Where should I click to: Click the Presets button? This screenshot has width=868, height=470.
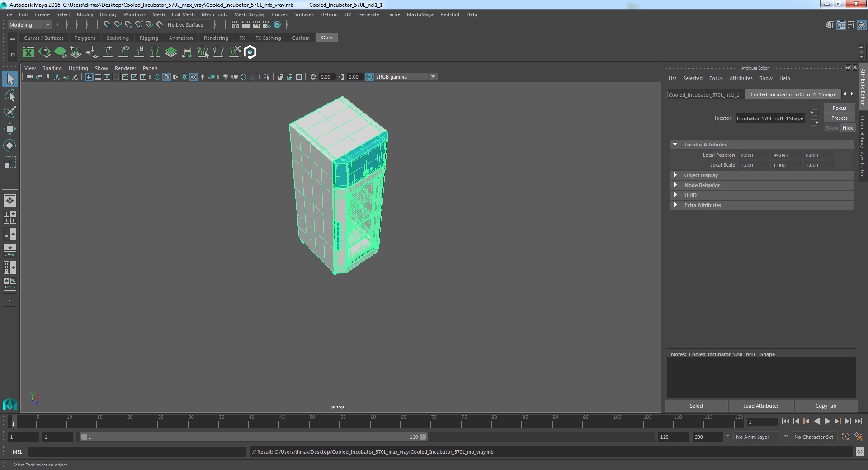point(839,118)
